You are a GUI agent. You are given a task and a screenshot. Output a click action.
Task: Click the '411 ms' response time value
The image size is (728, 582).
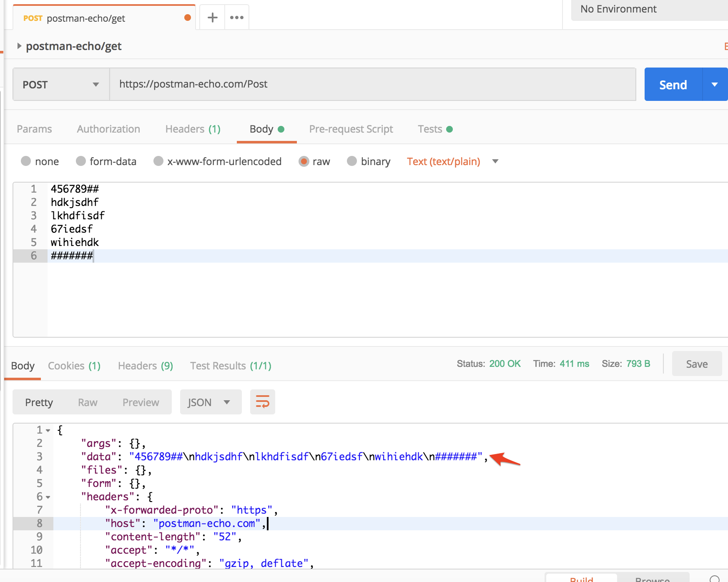574,364
